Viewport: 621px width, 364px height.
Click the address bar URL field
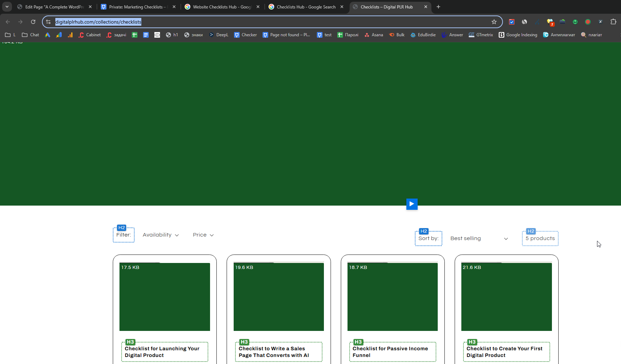coord(271,22)
